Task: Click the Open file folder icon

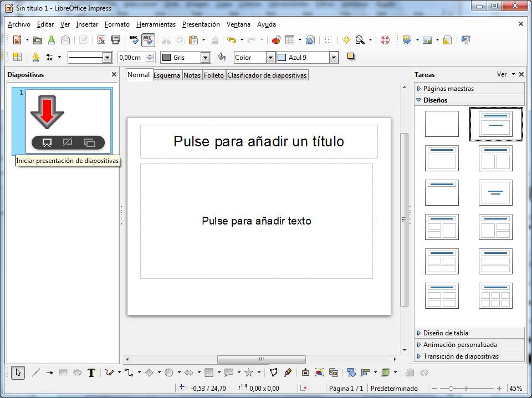Action: point(38,40)
